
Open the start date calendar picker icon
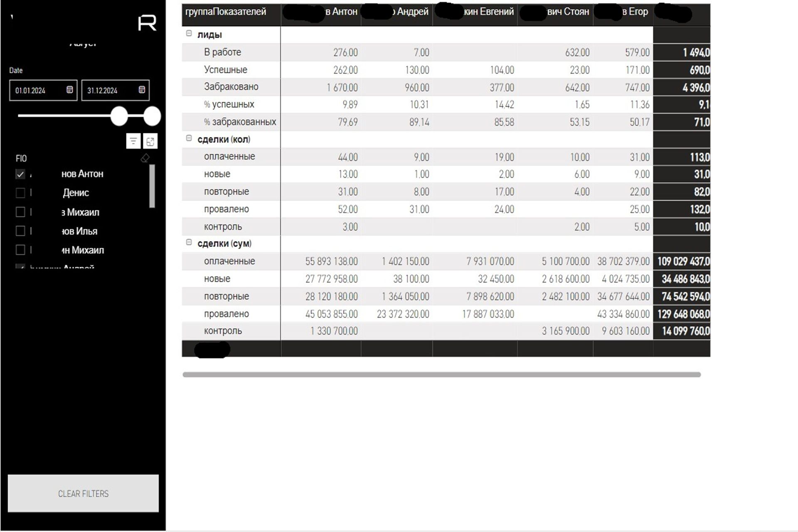click(x=70, y=90)
